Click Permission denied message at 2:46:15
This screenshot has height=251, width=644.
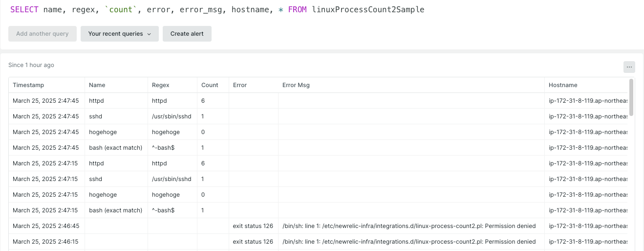point(411,242)
